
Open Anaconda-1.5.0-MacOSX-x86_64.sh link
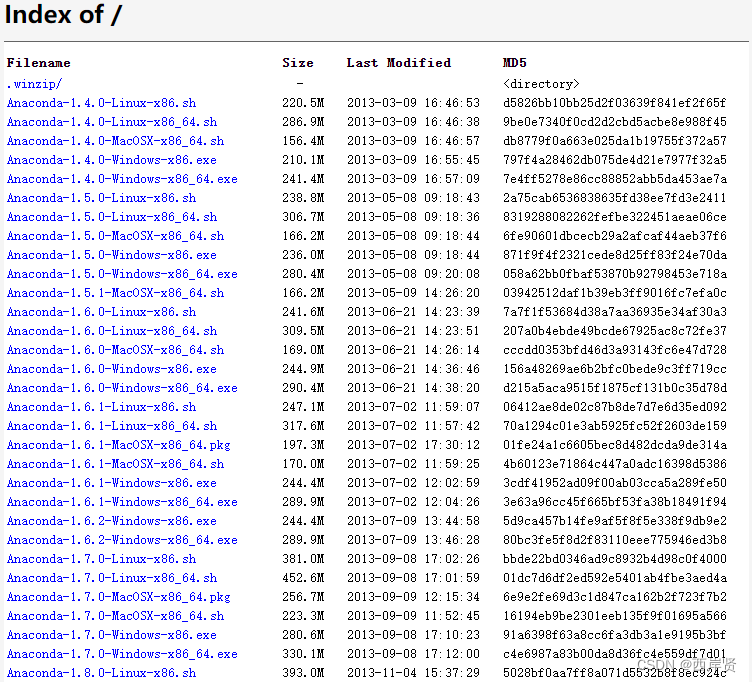[115, 236]
